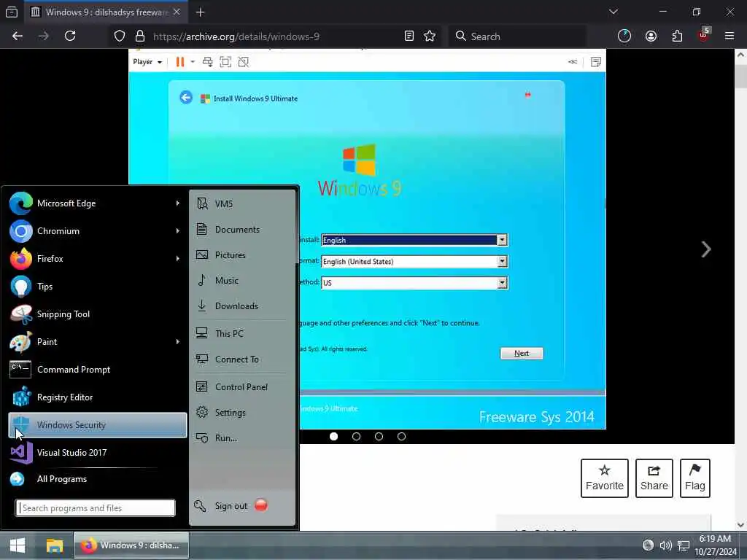Open Paint from the start menu
747x560 pixels.
tap(97, 341)
